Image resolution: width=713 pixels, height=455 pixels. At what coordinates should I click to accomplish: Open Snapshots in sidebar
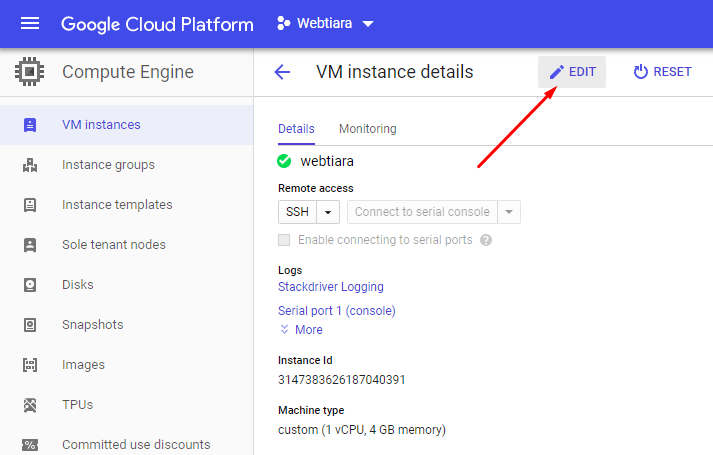(x=126, y=325)
